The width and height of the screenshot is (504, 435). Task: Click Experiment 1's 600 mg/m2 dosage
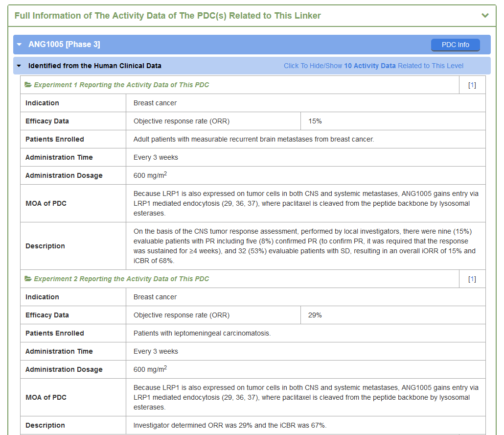(x=150, y=175)
